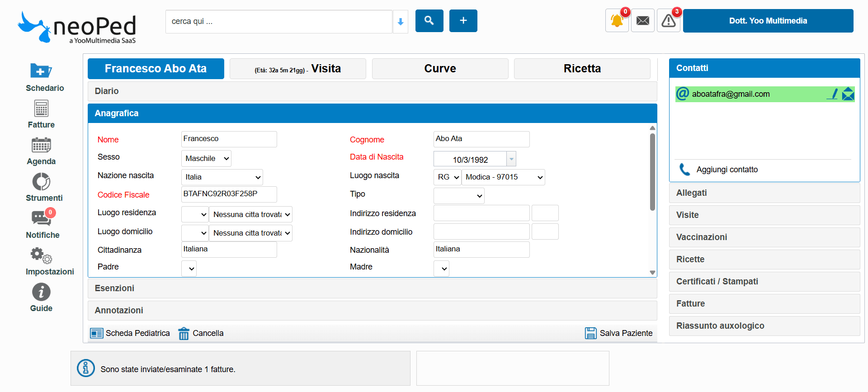Click the Codice Fiscale input field
The image size is (868, 392).
point(229,194)
